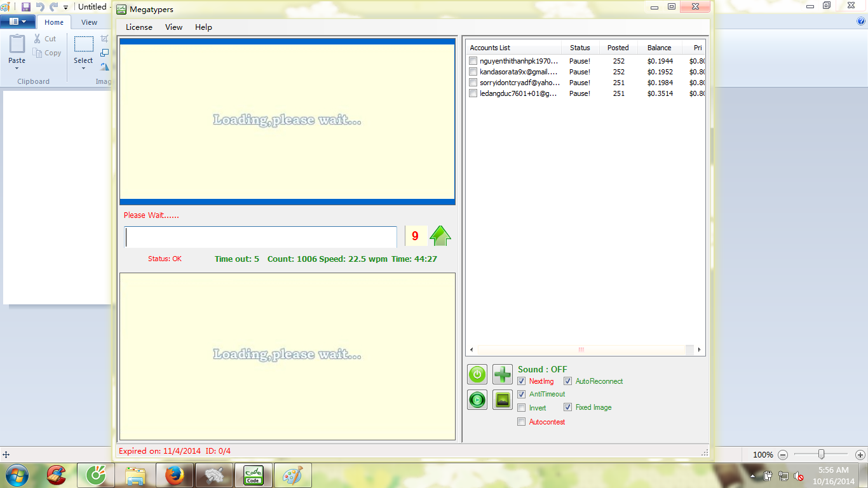Click the Paste clipboard icon in Paint
This screenshot has width=868, height=488.
point(17,43)
